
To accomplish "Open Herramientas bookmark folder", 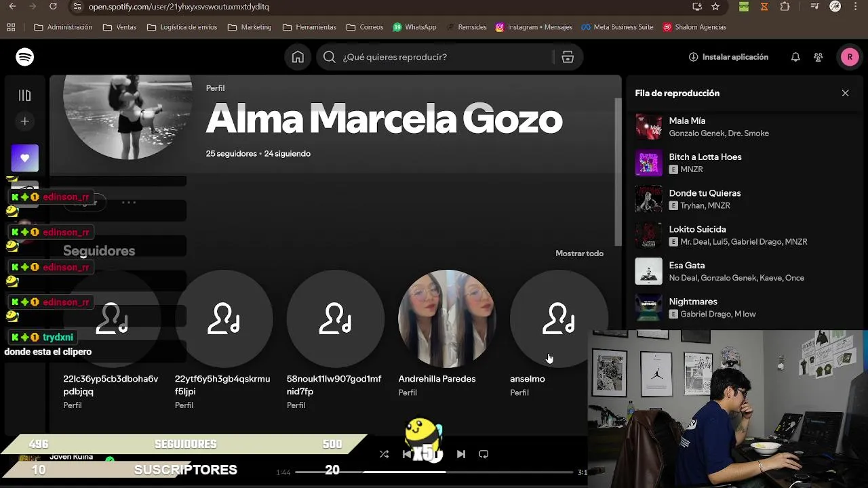I will 309,27.
